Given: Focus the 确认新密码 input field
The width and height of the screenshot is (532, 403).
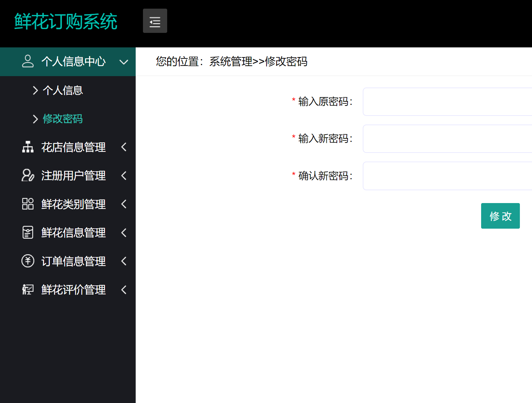Looking at the screenshot, I should coord(447,176).
